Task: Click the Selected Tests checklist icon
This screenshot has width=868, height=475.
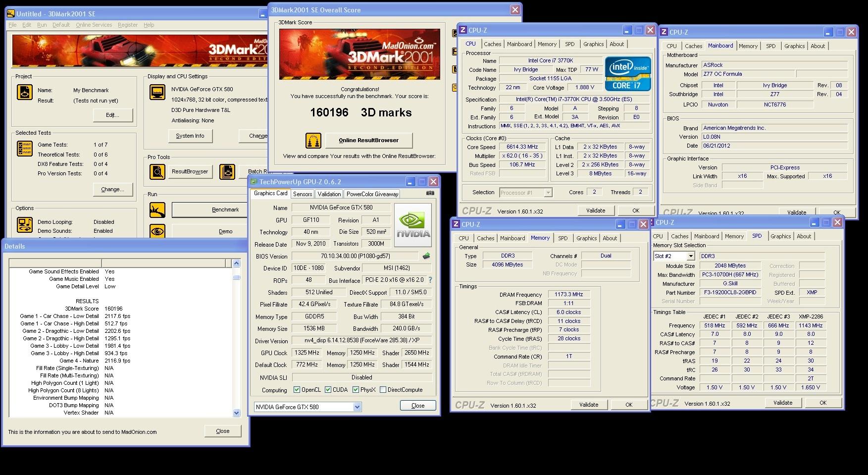Action: [24, 148]
